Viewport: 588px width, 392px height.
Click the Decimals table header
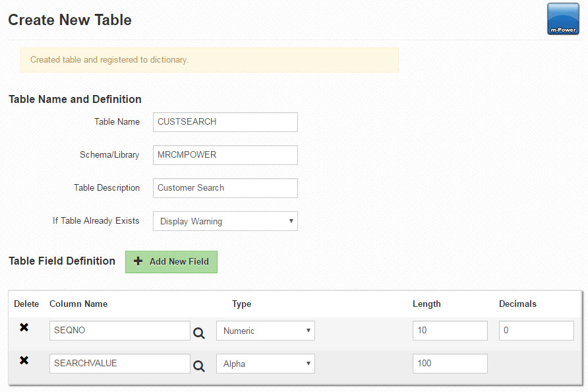(x=517, y=304)
